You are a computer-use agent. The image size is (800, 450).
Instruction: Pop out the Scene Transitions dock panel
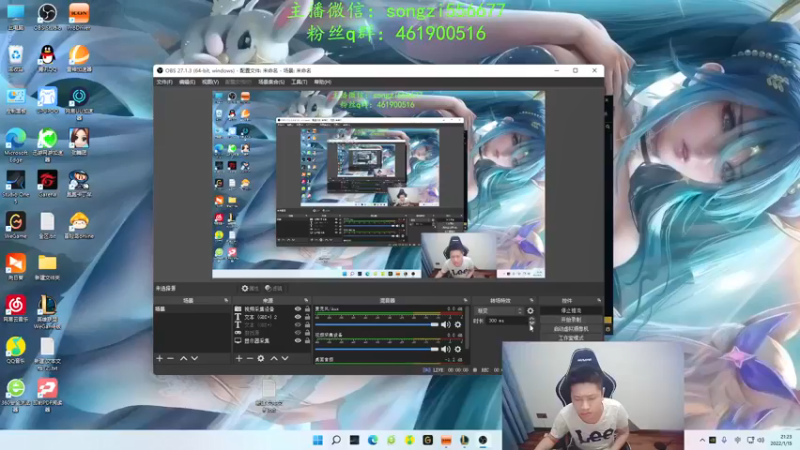[531, 301]
